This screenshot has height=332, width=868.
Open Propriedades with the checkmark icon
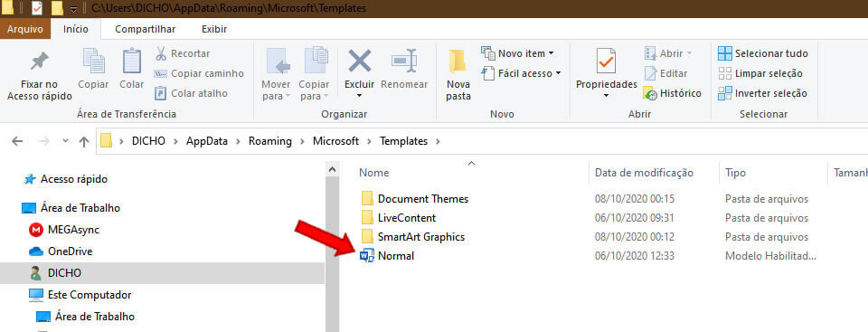click(x=606, y=61)
